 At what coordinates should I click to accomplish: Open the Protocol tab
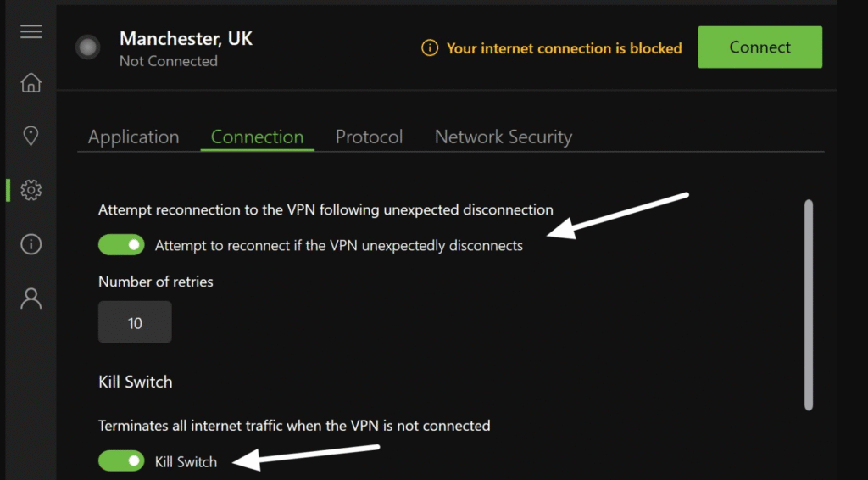[x=369, y=137]
